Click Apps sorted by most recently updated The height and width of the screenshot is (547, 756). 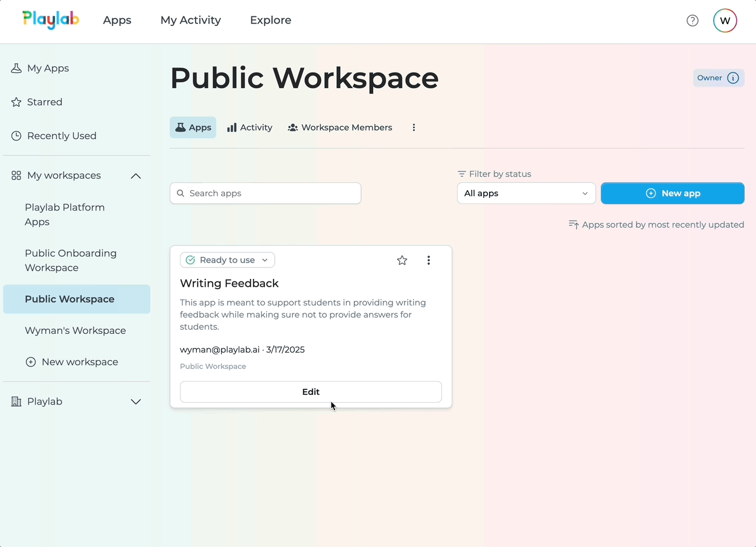[x=663, y=225]
